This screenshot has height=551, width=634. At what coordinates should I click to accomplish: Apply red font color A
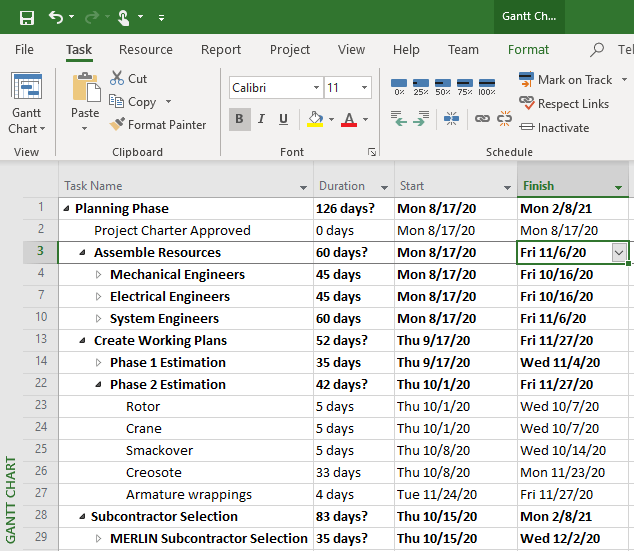point(349,119)
